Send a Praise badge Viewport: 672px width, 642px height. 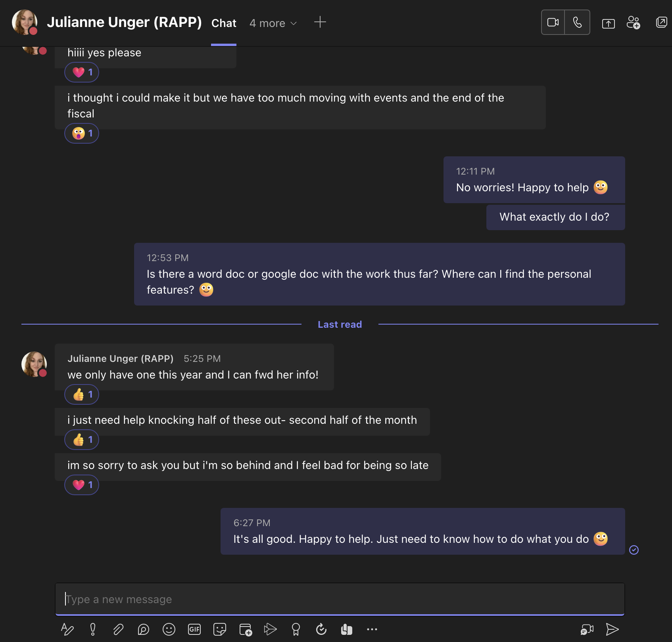296,629
